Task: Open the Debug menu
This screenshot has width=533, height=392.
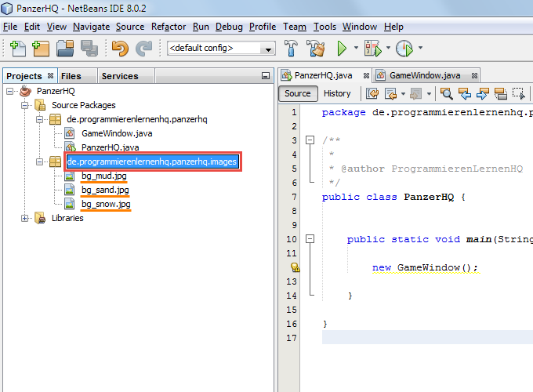Action: click(229, 27)
